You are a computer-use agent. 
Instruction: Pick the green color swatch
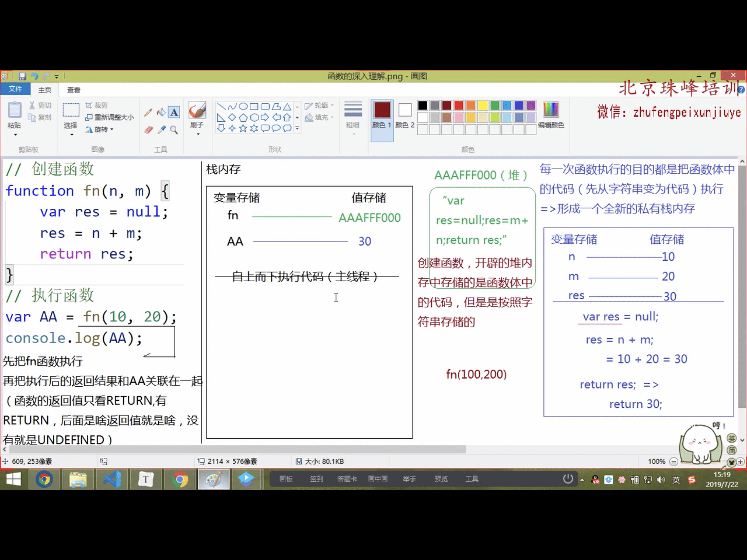pos(495,105)
